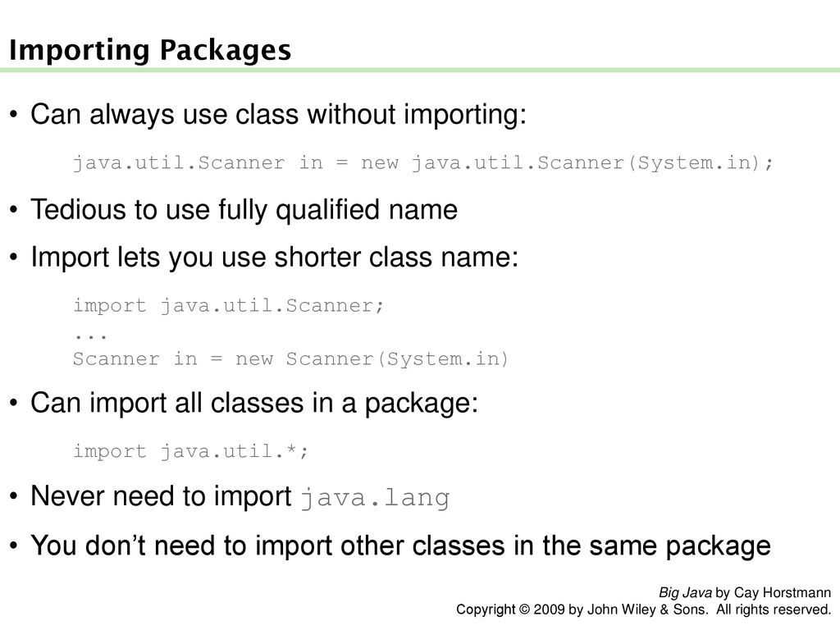This screenshot has height=630, width=840.
Task: Click the 'Scanner in = new Scanner(System.in)' line
Action: 291,359
